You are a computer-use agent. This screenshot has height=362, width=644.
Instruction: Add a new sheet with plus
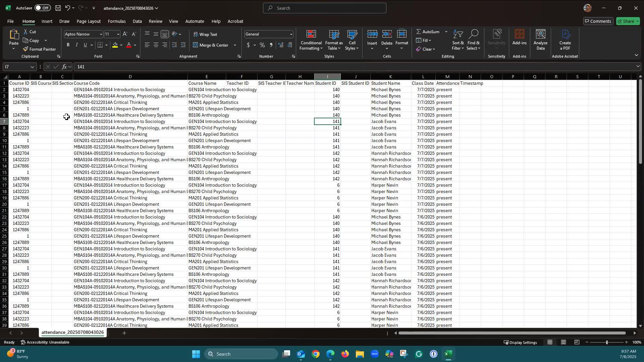[x=124, y=333]
